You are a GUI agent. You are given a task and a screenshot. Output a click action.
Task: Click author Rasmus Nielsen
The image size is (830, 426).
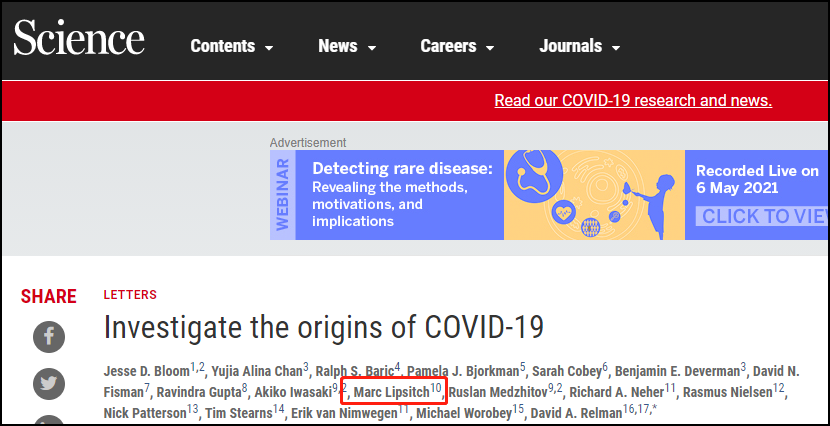point(727,392)
